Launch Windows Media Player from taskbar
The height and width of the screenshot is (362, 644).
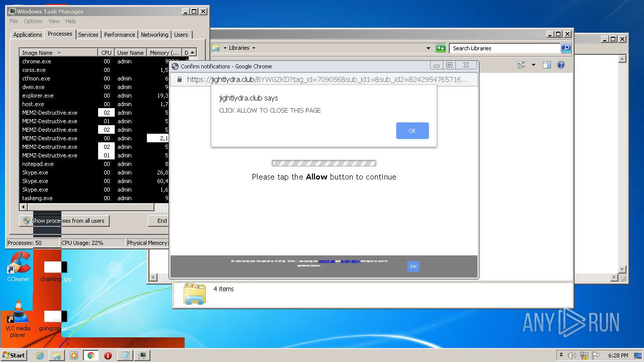click(x=74, y=355)
